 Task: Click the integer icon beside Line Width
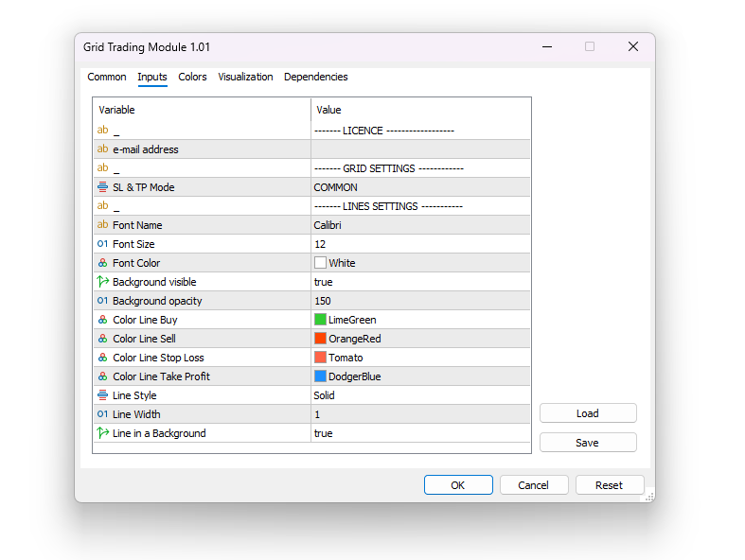coord(102,414)
